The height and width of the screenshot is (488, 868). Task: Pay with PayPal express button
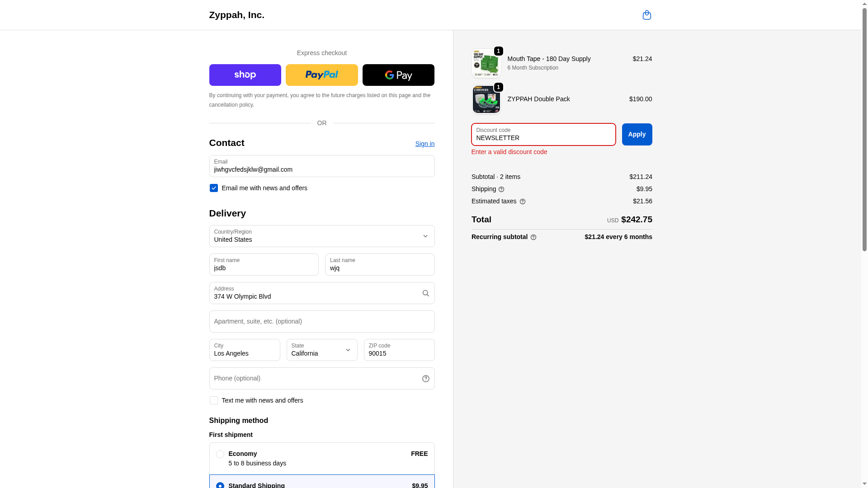pos(322,75)
